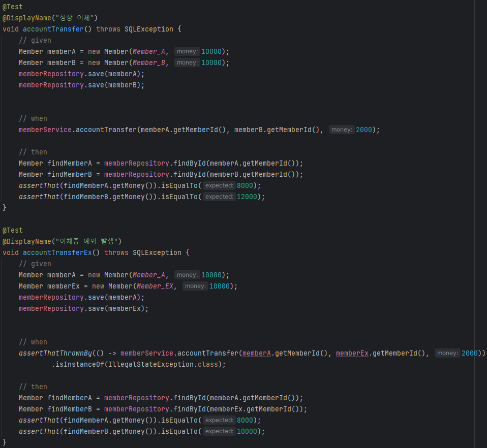Click the second // then comment

click(x=33, y=387)
